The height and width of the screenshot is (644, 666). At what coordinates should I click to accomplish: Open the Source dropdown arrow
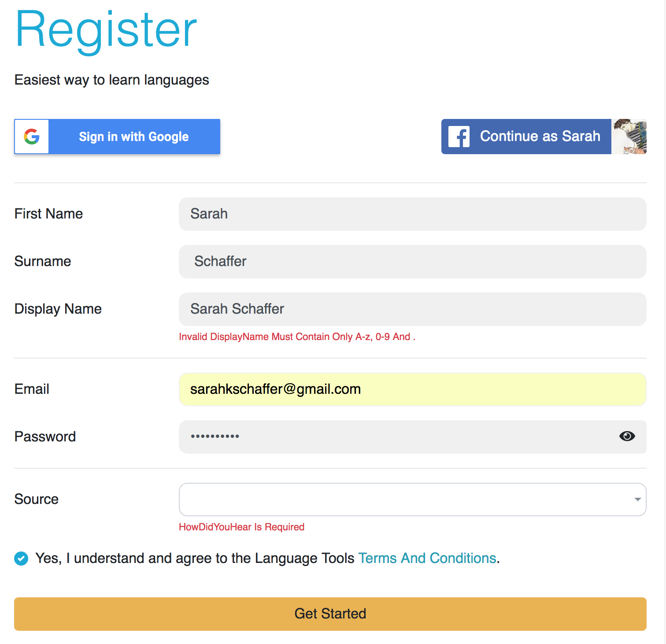[x=637, y=499]
